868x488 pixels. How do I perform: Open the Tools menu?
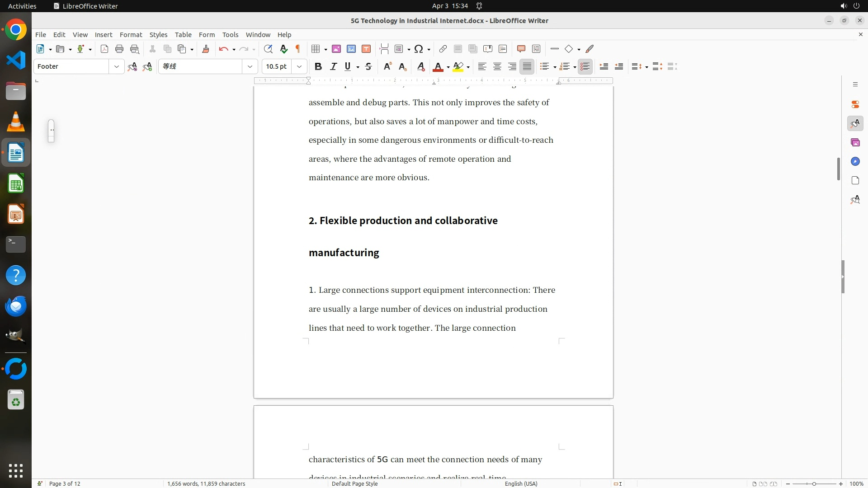[x=230, y=35]
